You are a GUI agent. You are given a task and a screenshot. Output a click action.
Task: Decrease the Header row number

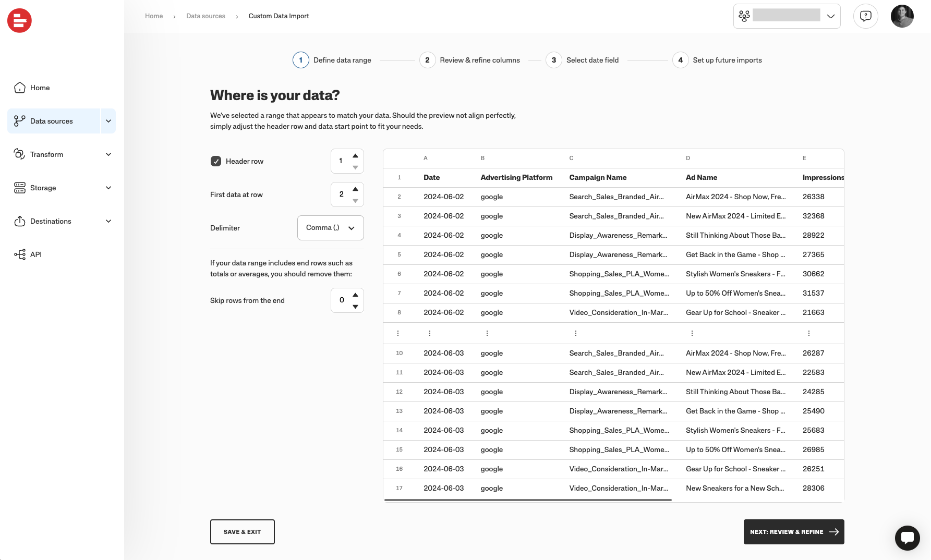coord(355,167)
